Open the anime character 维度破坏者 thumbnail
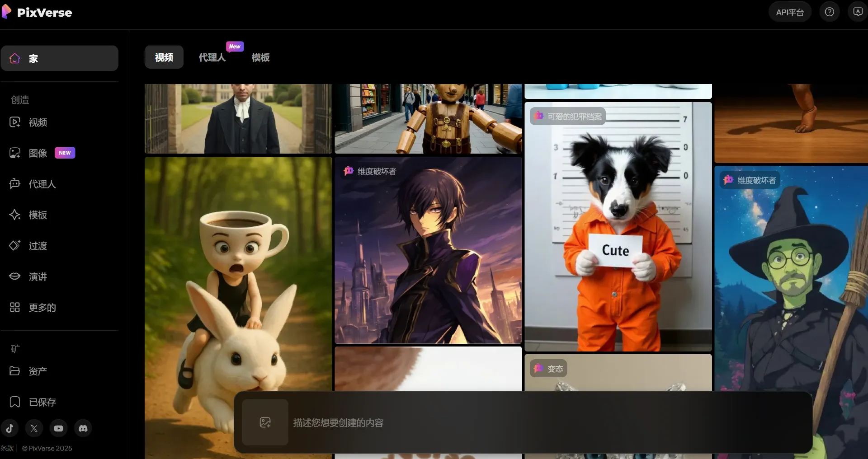Viewport: 868px width, 459px height. click(x=428, y=250)
